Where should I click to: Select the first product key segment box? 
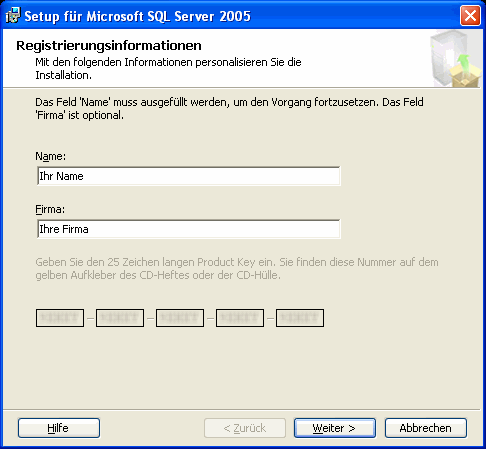point(60,318)
